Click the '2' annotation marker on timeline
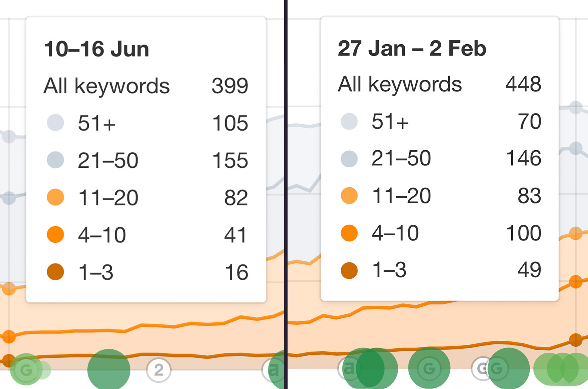Screen dimensions: 588x389 [x=159, y=370]
